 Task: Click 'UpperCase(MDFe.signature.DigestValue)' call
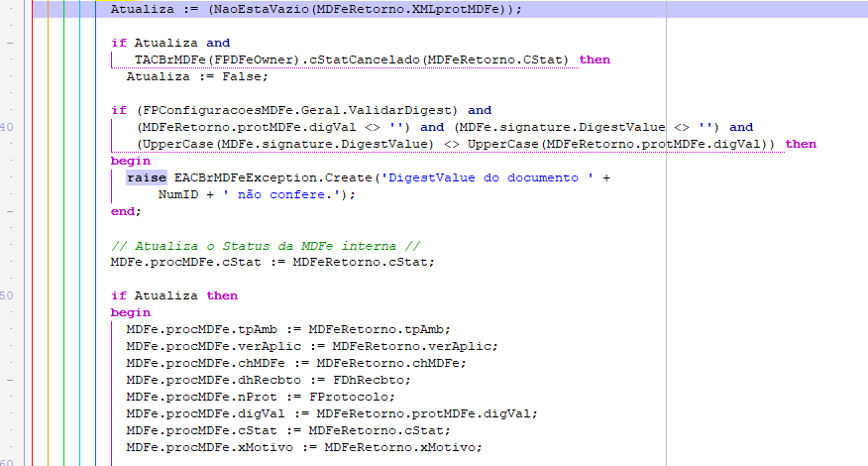pos(289,144)
